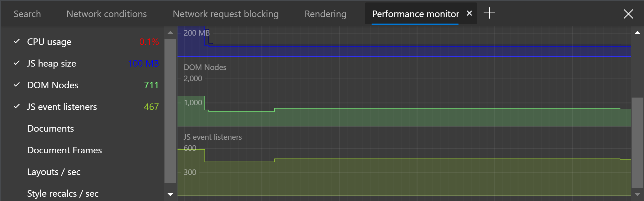Click the down arrow on the sidebar scrollbar

[x=170, y=194]
